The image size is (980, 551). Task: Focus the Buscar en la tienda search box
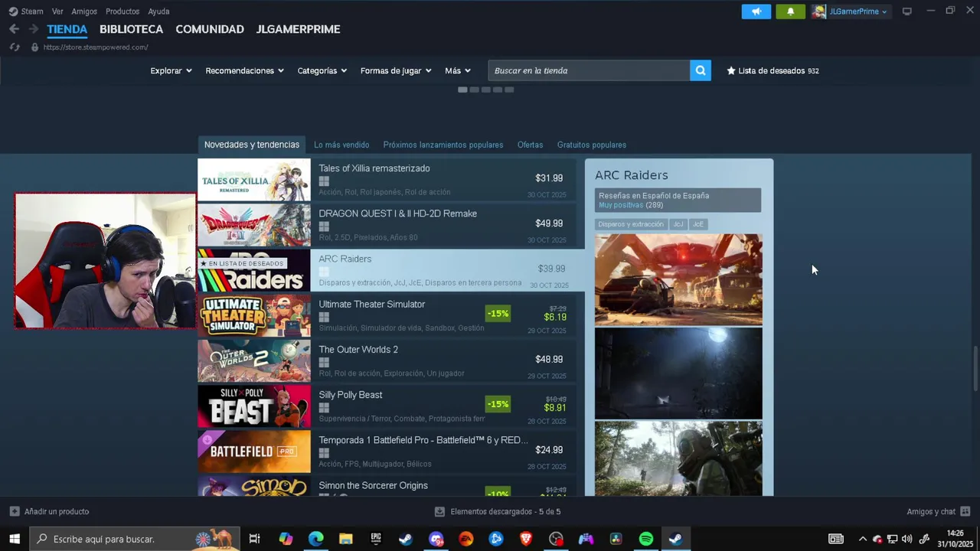(x=589, y=70)
